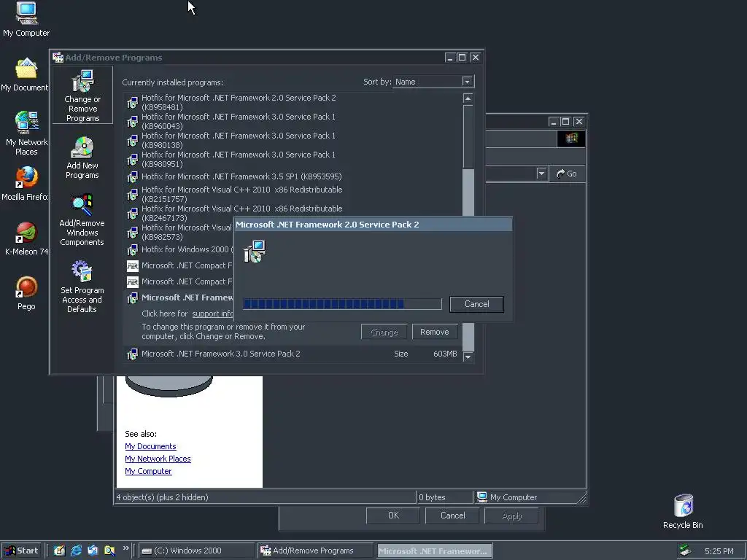Click icon of Hotfix KB958481 entry

pyautogui.click(x=133, y=102)
